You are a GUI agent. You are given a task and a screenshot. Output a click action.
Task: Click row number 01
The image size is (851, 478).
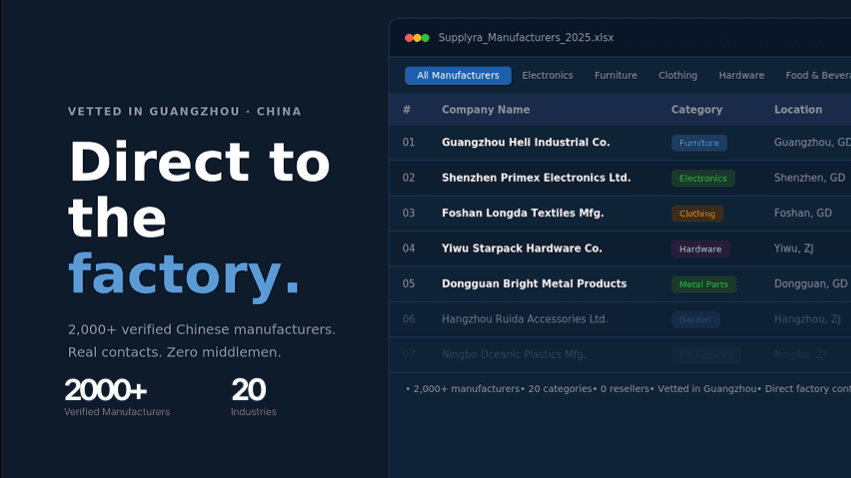pyautogui.click(x=409, y=143)
